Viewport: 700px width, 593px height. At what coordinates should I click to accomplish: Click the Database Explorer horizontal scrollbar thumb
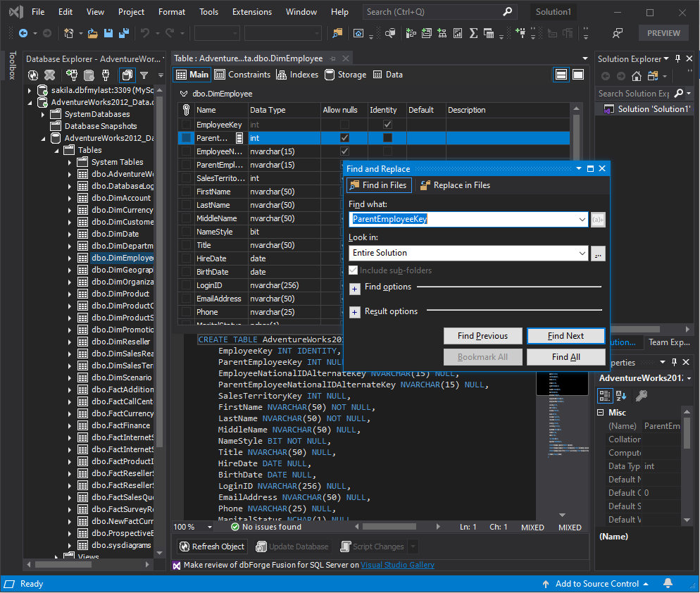point(63,564)
